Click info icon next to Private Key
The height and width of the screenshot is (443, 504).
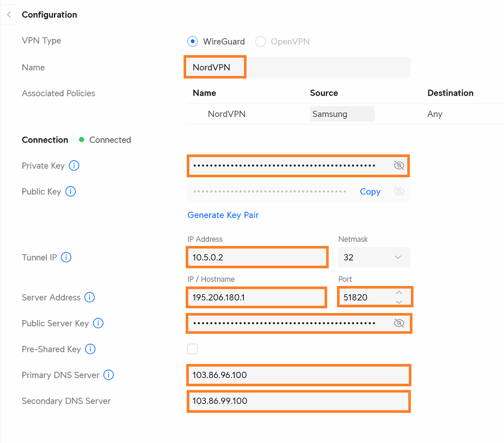[x=74, y=166]
